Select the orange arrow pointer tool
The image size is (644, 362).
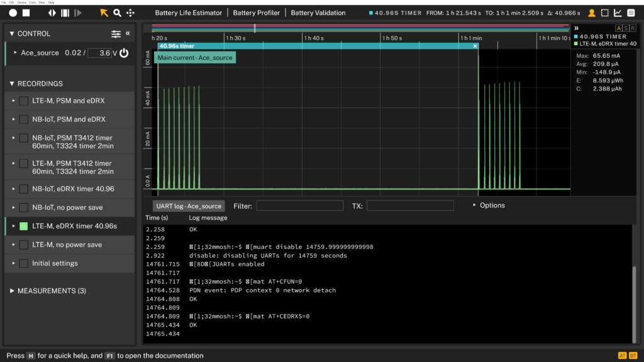click(104, 13)
